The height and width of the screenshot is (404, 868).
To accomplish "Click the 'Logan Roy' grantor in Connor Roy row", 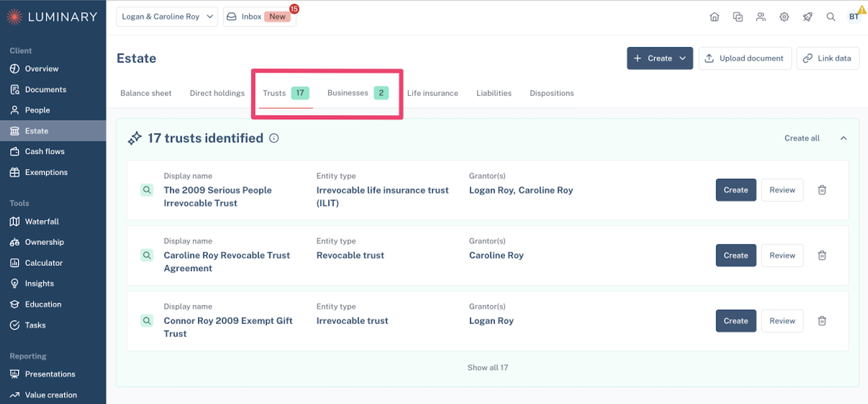I will pos(491,320).
